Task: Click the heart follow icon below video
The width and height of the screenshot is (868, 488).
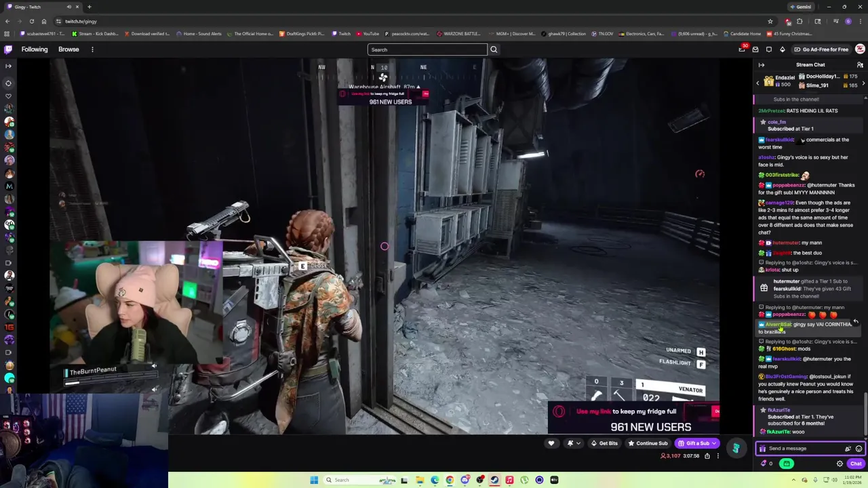Action: (x=551, y=443)
